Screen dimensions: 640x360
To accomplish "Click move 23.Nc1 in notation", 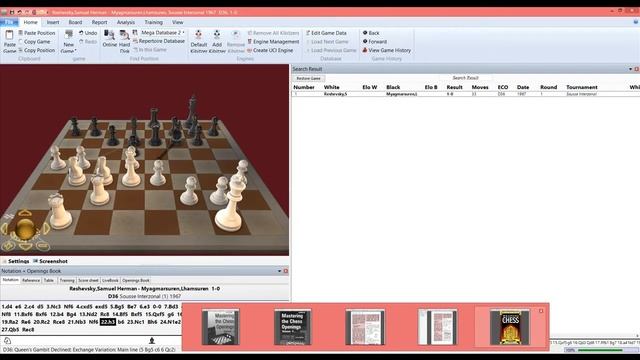I will click(136, 322).
